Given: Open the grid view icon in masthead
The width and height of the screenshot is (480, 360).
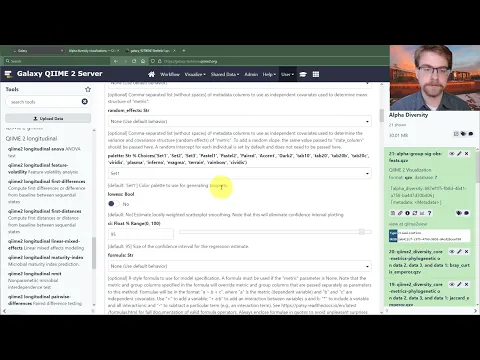Looking at the screenshot, I should click(x=316, y=74).
